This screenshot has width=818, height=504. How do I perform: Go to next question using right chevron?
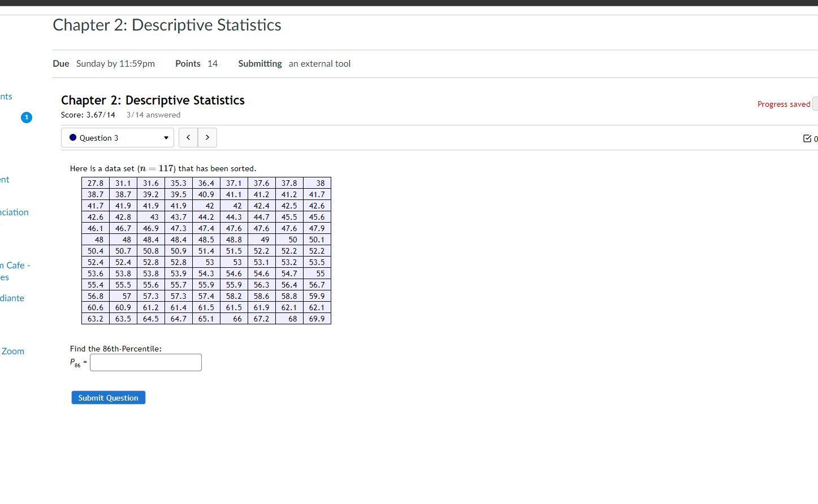click(x=207, y=137)
